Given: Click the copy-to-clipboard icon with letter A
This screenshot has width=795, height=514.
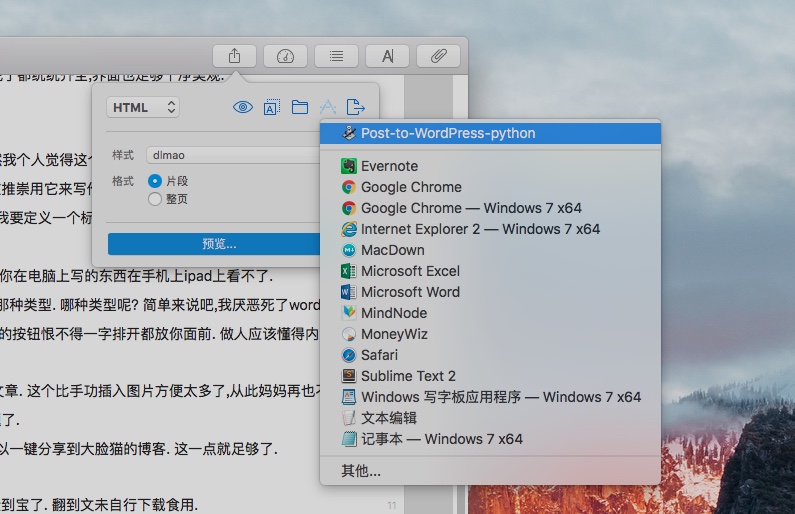Looking at the screenshot, I should pos(271,107).
